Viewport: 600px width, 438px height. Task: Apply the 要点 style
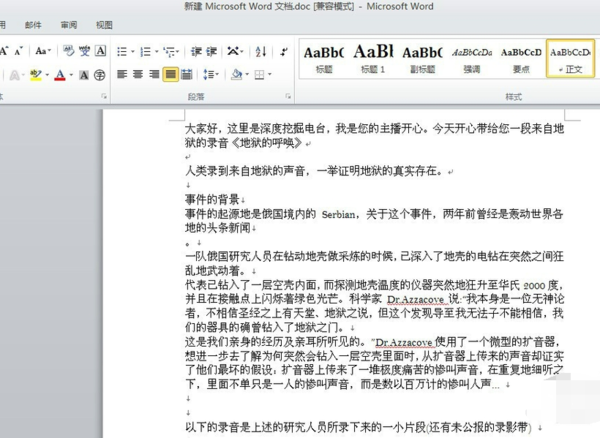coord(521,59)
